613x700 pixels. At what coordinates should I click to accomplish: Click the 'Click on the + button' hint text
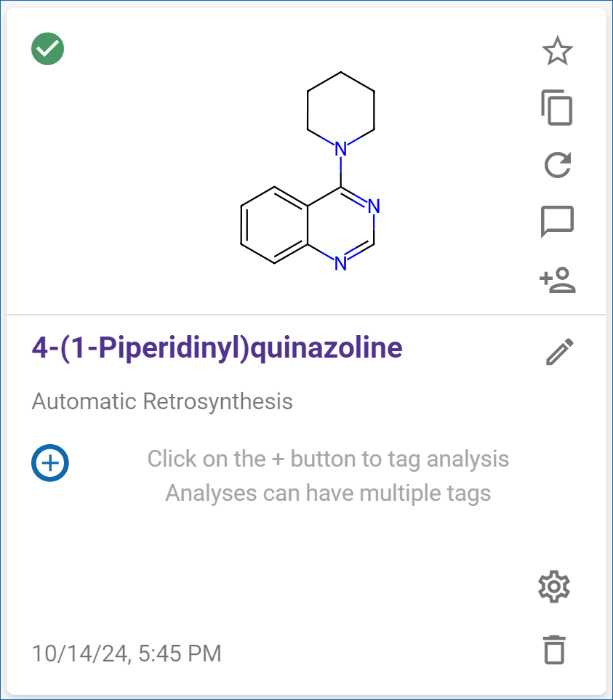328,459
